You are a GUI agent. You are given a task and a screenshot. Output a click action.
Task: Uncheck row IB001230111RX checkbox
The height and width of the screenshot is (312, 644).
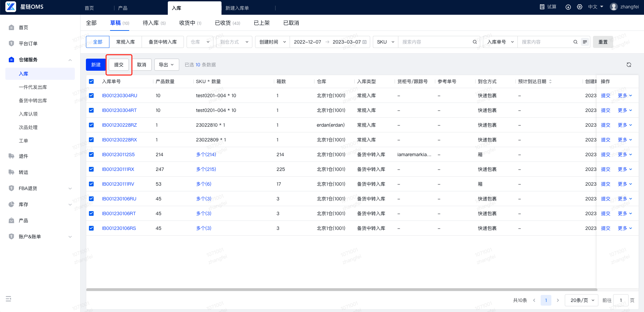[91, 169]
